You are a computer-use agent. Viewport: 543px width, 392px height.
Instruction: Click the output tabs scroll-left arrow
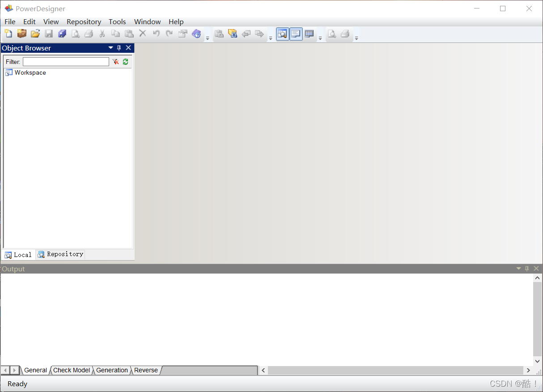tap(5, 370)
